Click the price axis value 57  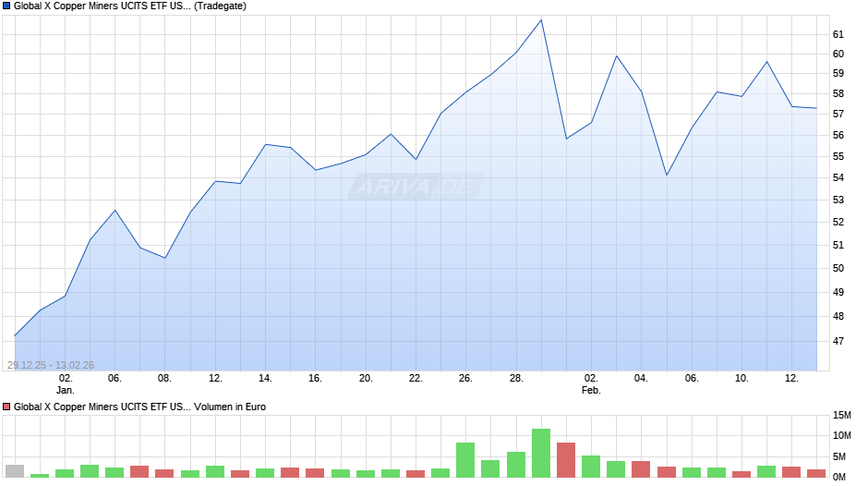tap(838, 114)
